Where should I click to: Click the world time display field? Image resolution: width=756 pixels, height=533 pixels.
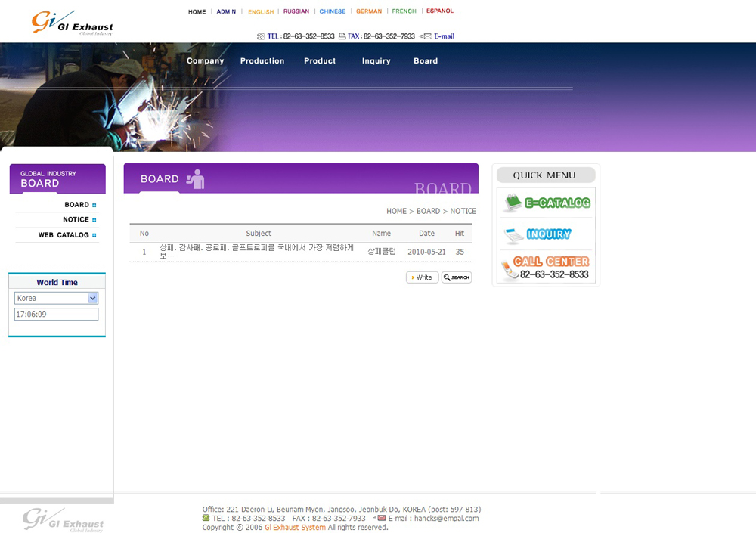pos(56,315)
